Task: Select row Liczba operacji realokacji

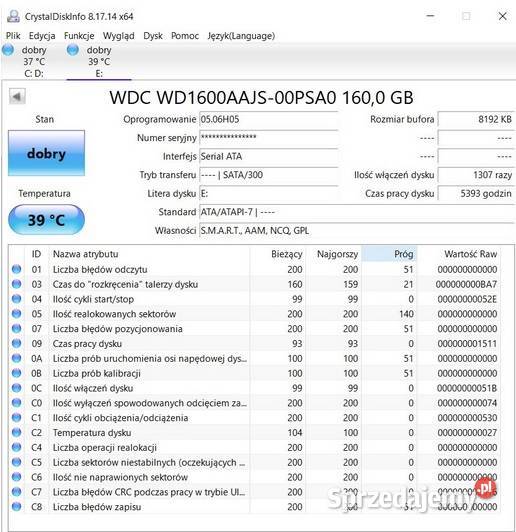Action: click(254, 448)
